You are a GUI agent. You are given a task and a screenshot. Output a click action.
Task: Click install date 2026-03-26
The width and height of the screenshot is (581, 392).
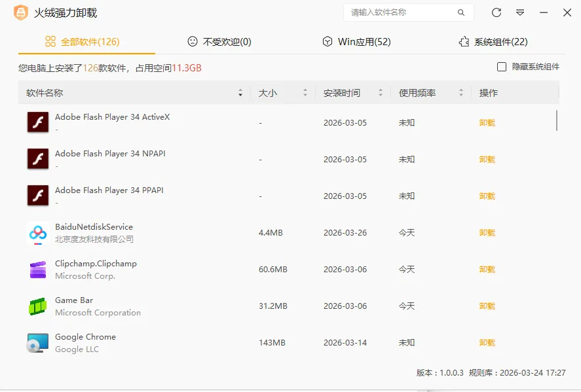[345, 232]
